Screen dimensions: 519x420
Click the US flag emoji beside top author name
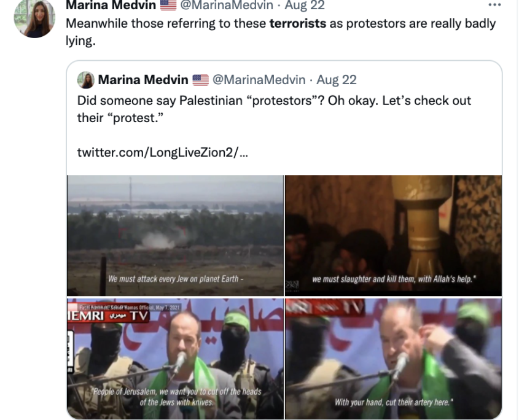(x=168, y=5)
